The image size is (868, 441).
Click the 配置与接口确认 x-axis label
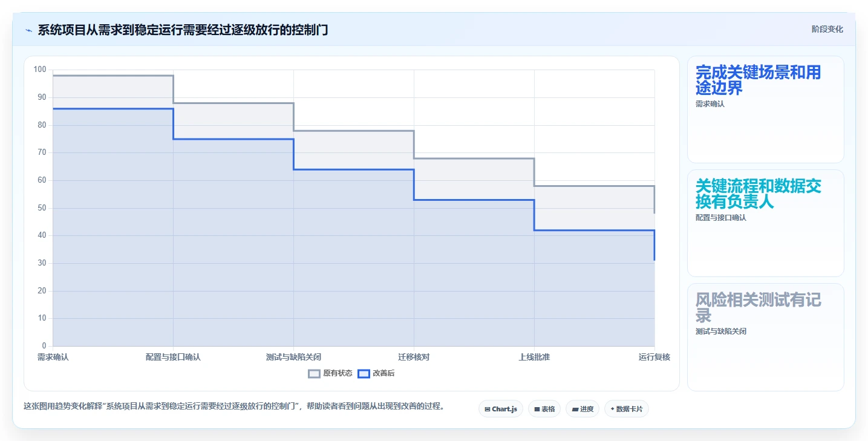click(173, 357)
